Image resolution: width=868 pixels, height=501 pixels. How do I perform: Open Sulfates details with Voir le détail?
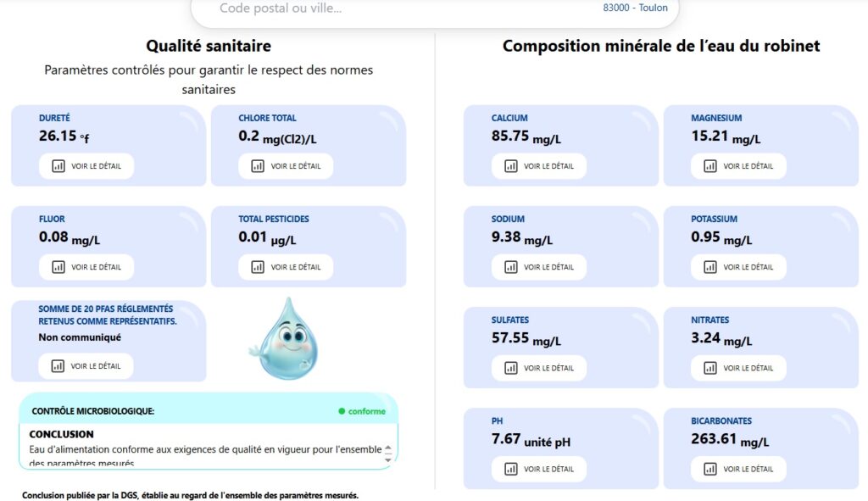539,368
